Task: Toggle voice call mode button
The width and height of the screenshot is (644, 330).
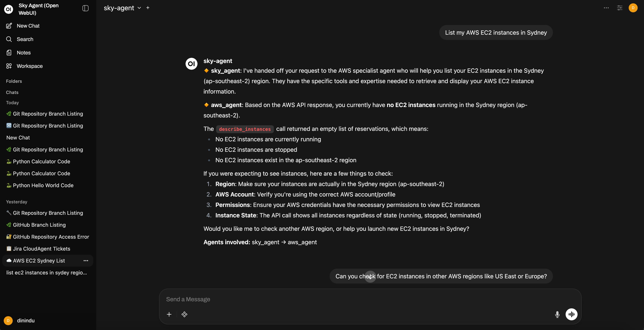Action: (572, 314)
